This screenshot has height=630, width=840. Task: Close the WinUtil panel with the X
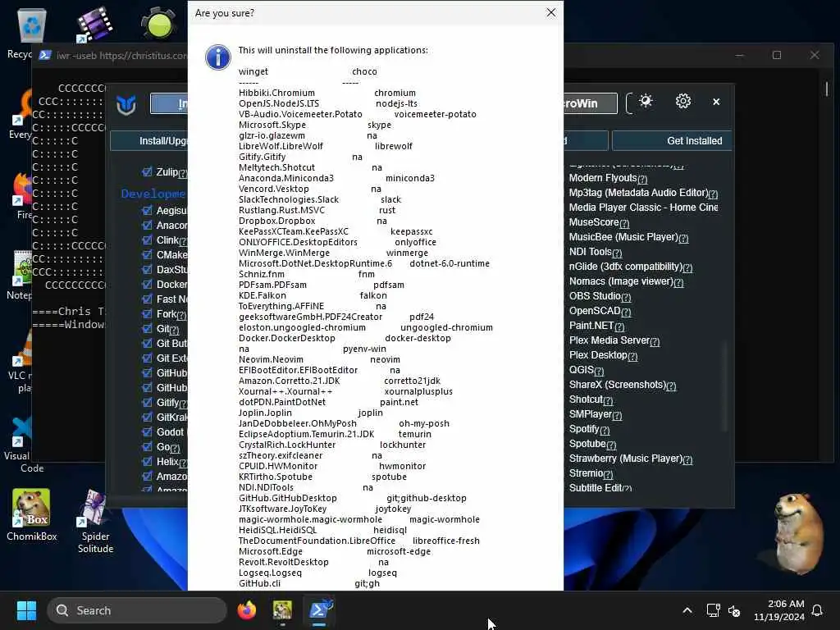coord(716,102)
